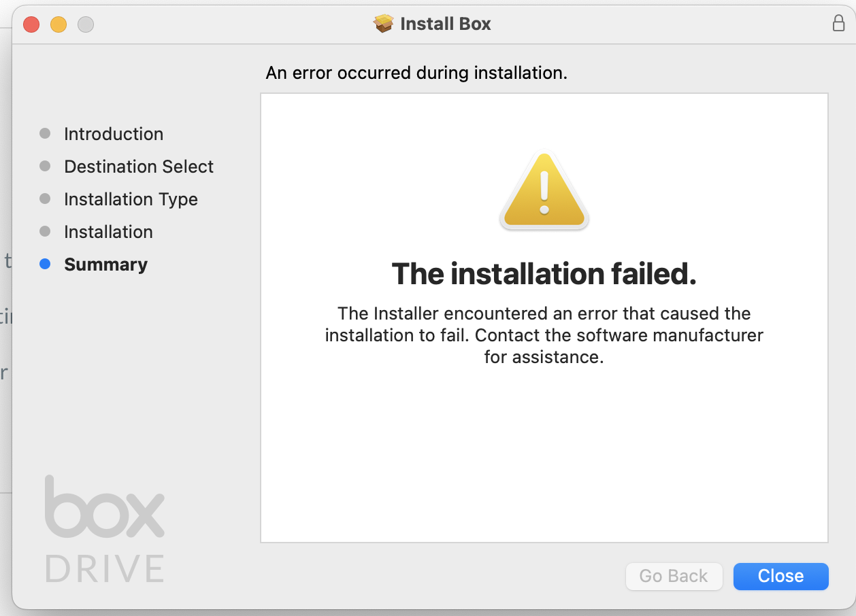Click the grayed-out Go Back button
Image resolution: width=856 pixels, height=616 pixels.
[x=674, y=576]
